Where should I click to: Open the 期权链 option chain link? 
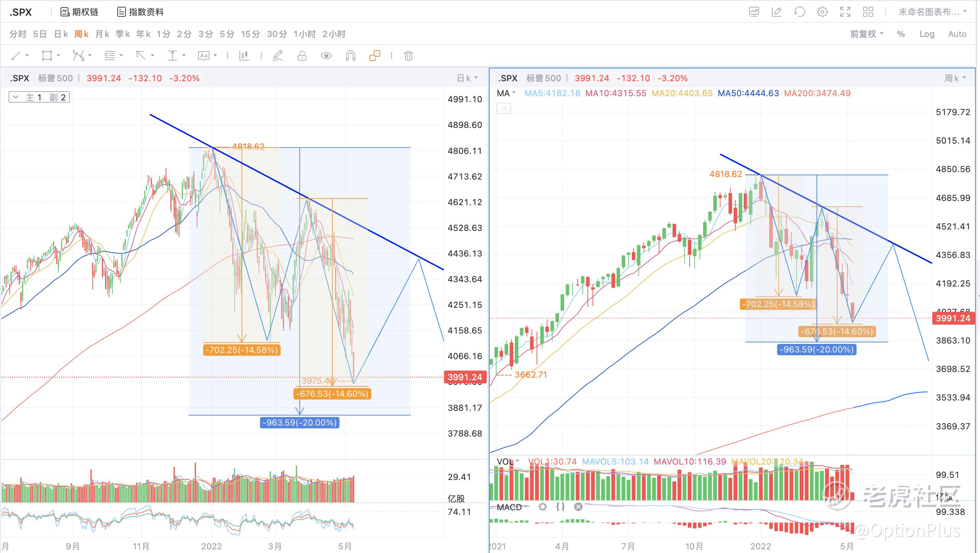click(x=79, y=12)
